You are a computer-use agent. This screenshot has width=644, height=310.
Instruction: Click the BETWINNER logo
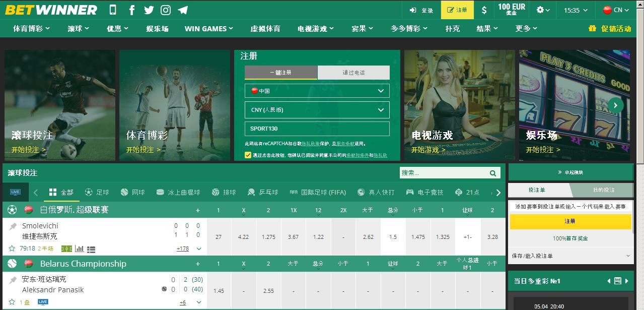pyautogui.click(x=51, y=10)
